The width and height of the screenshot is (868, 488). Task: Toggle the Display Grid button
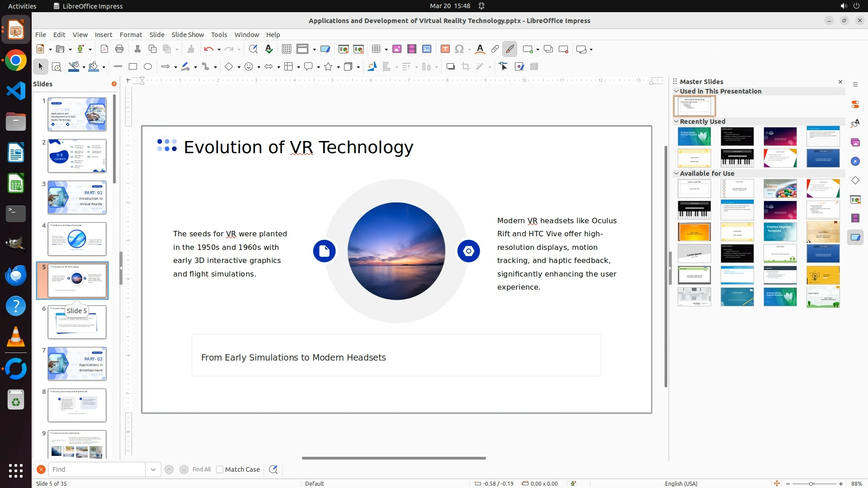tap(286, 49)
